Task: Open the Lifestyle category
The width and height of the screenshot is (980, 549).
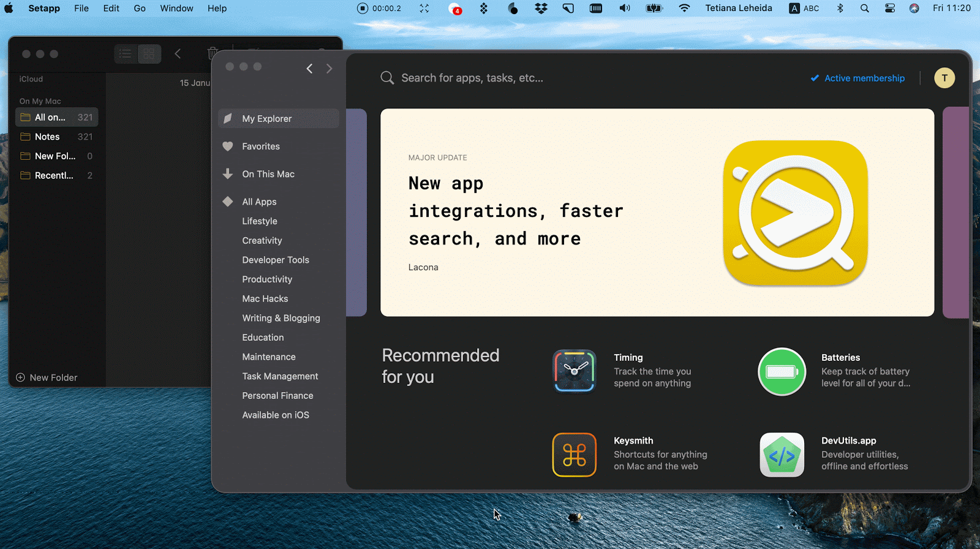Action: (260, 221)
